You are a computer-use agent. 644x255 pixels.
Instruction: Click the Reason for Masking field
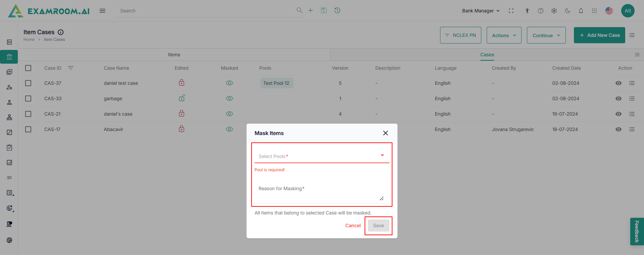coord(319,193)
